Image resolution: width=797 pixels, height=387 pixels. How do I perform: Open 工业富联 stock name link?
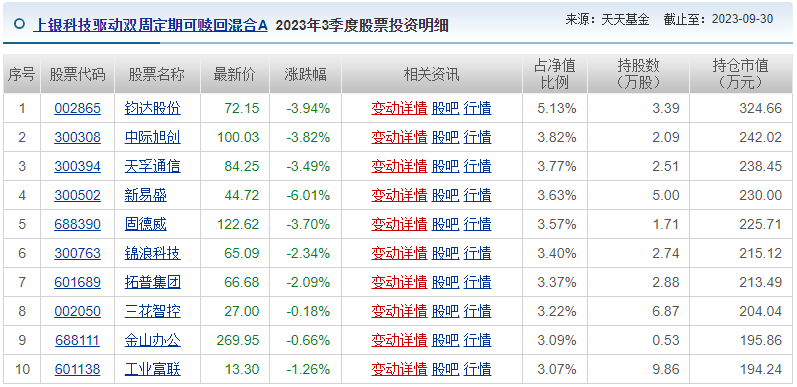152,369
